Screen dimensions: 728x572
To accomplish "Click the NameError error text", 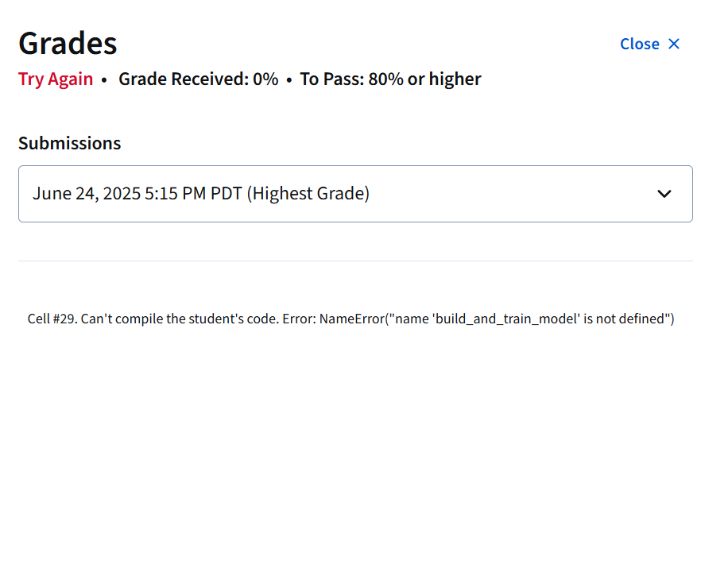I will 352,319.
